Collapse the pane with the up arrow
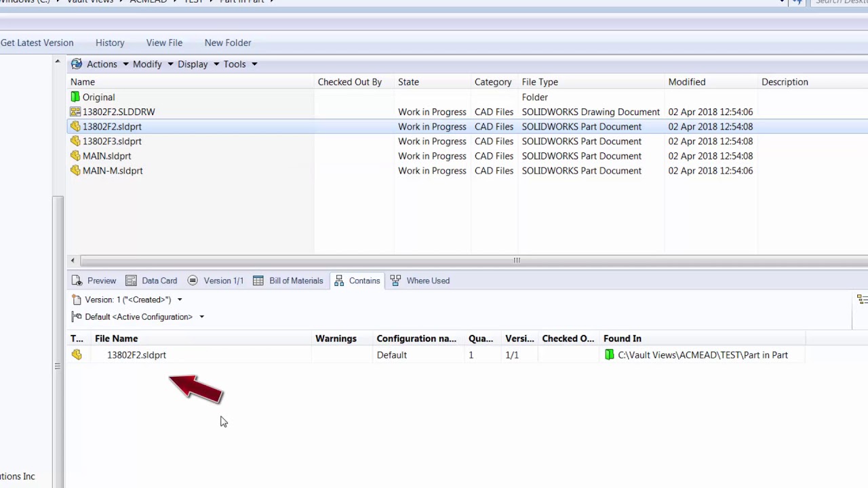 pos(57,62)
